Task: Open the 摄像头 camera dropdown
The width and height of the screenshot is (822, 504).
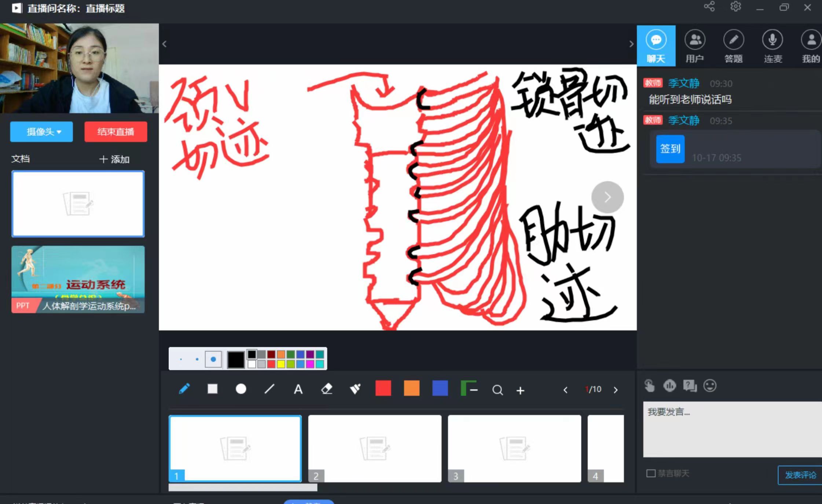Action: [41, 131]
